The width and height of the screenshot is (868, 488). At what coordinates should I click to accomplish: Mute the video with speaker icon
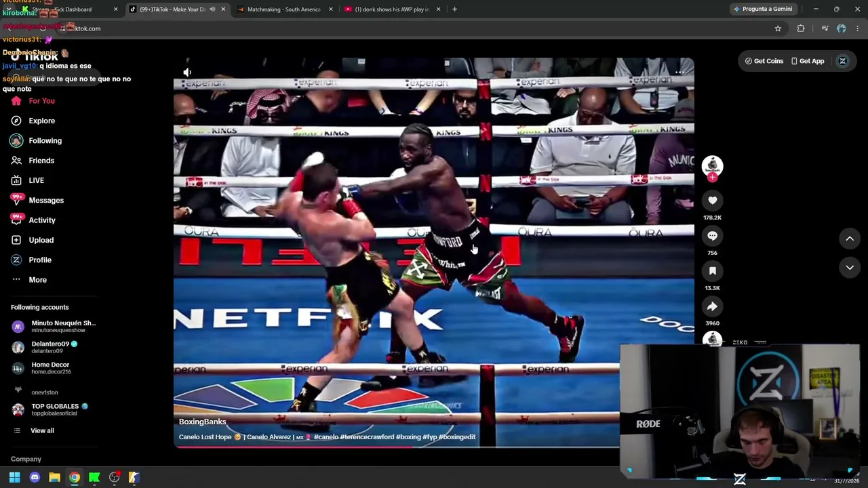(187, 72)
